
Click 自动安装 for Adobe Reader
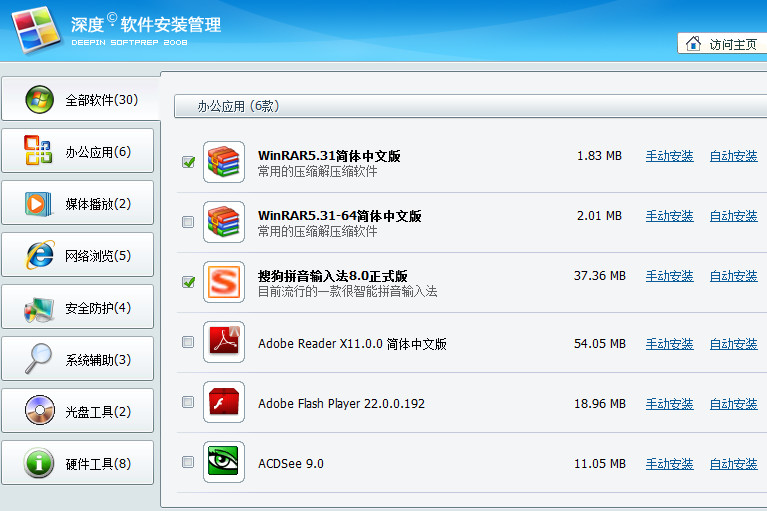[x=733, y=344]
